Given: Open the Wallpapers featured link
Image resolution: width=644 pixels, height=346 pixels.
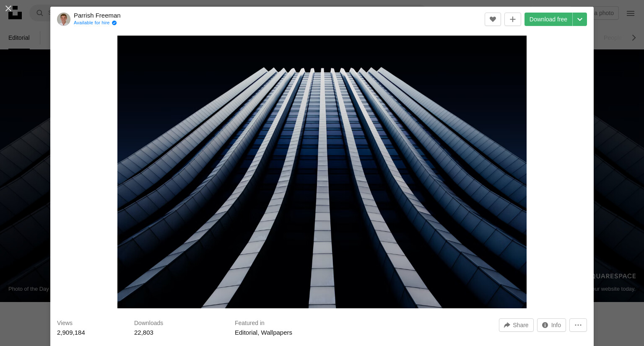Looking at the screenshot, I should pos(277,333).
